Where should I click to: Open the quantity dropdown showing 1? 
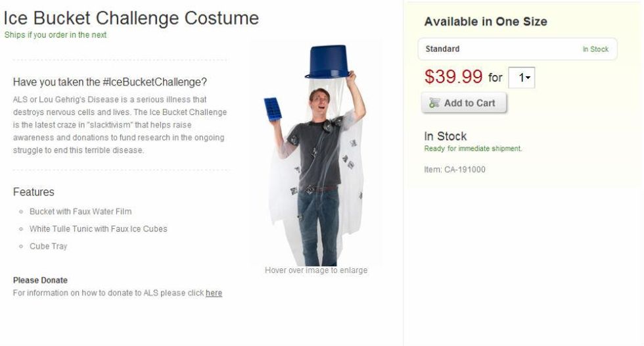click(x=522, y=77)
